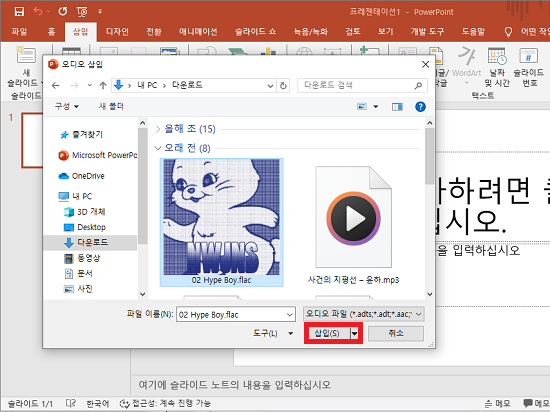550x412 pixels.
Task: Select the 삽입 ribbon tab
Action: [x=80, y=32]
